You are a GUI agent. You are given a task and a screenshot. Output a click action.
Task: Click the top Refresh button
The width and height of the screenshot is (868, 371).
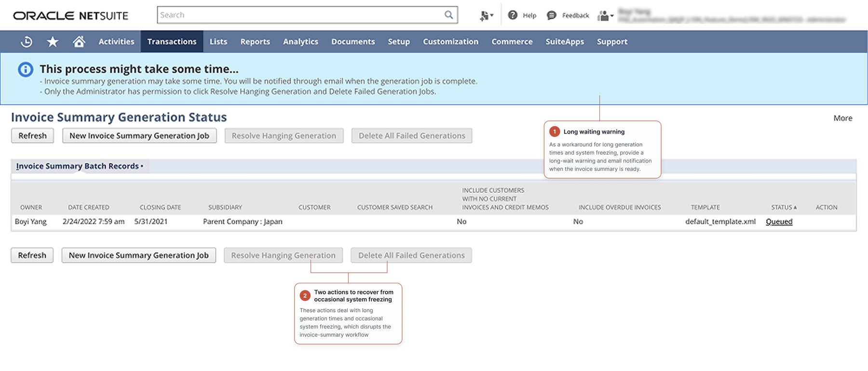tap(32, 136)
